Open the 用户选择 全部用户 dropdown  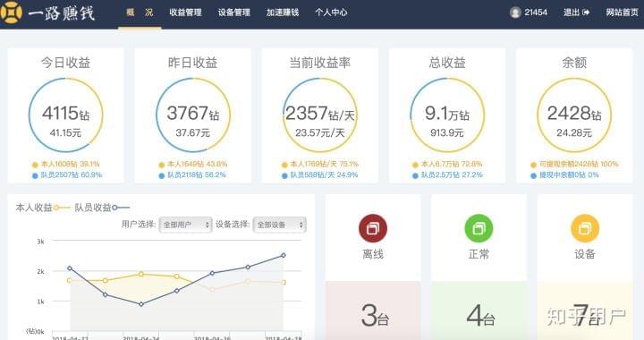pyautogui.click(x=186, y=225)
